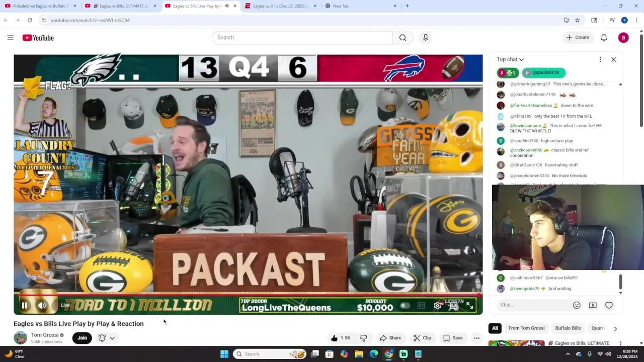View site information icon in address bar
644x362 pixels.
point(44,20)
